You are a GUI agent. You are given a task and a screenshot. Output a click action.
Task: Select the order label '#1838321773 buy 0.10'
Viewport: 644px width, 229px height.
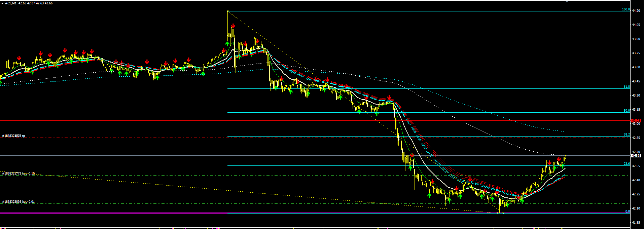click(x=19, y=174)
